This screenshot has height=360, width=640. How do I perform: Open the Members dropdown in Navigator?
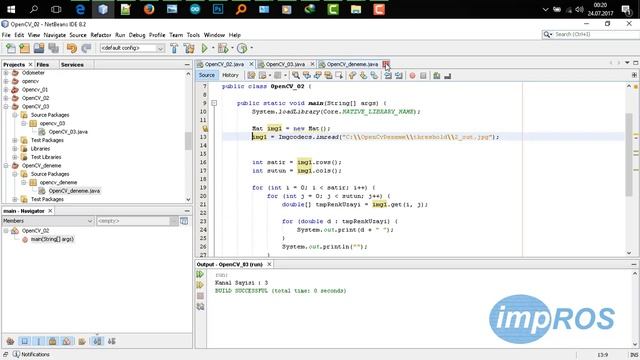[x=48, y=221]
